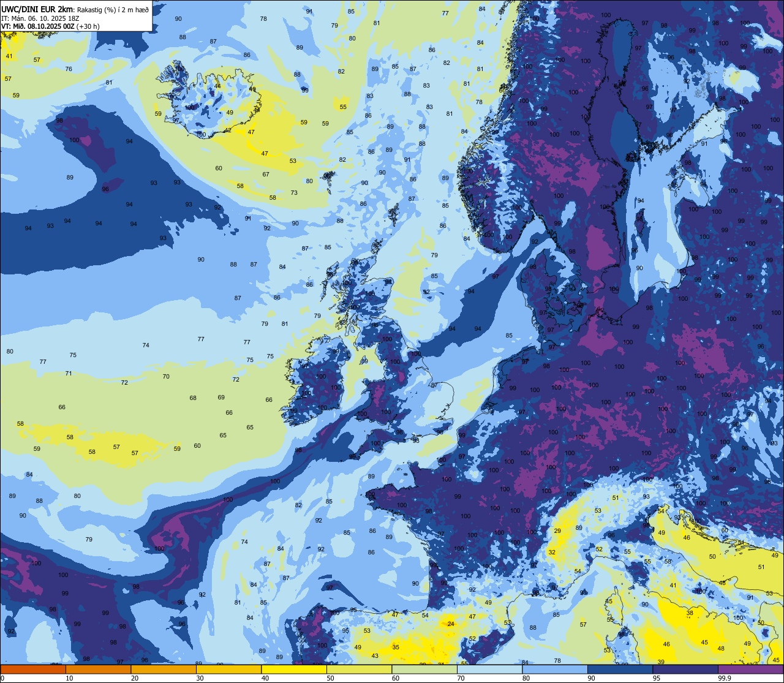Click the 'Rakastig (%) í 2 m hæð' label
The width and height of the screenshot is (784, 683).
(113, 9)
